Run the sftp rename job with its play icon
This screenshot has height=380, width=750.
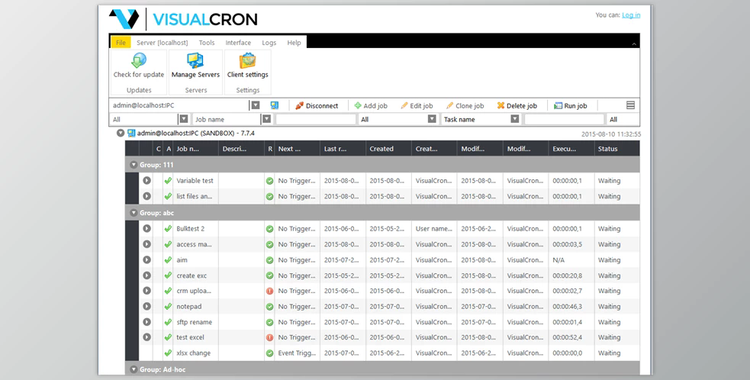coord(146,322)
